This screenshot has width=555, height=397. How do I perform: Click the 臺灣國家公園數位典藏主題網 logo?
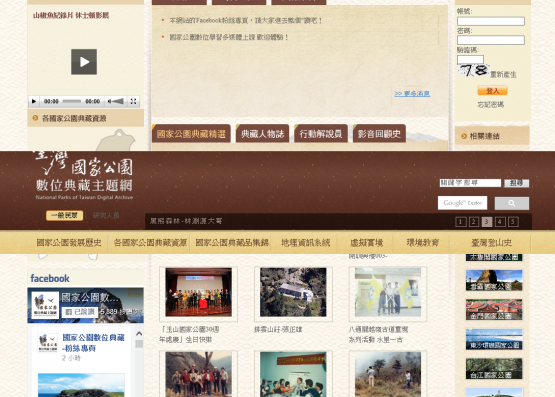pyautogui.click(x=84, y=175)
